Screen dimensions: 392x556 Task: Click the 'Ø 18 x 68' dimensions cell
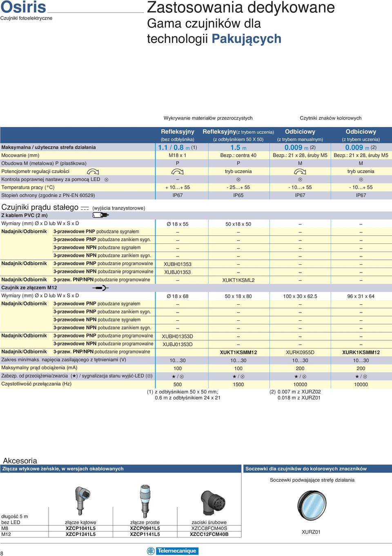[x=178, y=296]
